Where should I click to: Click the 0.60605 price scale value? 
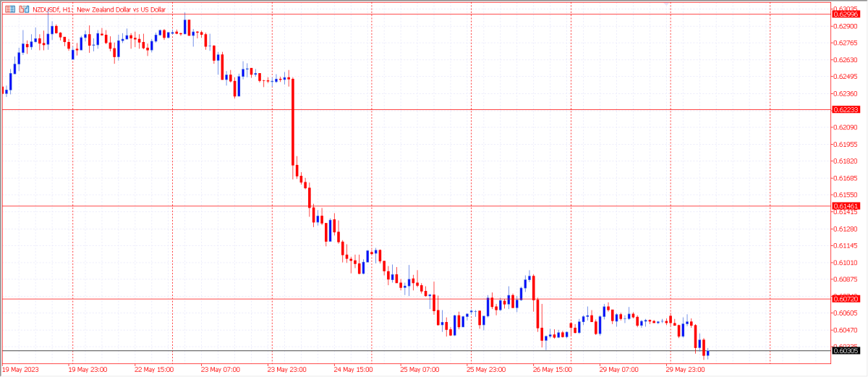pyautogui.click(x=846, y=313)
